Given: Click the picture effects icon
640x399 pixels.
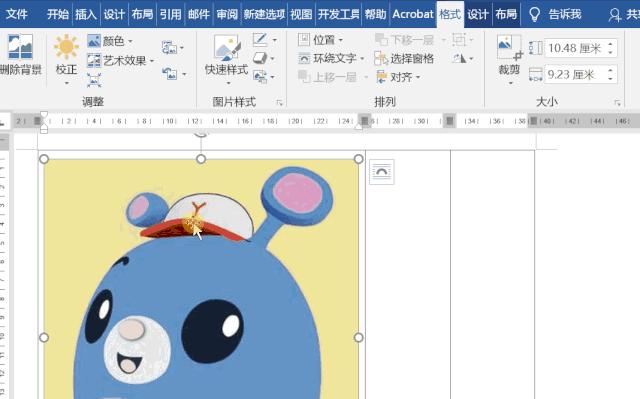Looking at the screenshot, I should click(260, 58).
